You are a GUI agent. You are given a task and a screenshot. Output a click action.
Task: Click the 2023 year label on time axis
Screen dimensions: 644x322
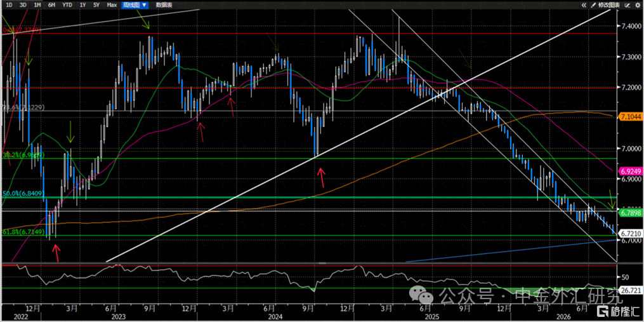click(118, 317)
